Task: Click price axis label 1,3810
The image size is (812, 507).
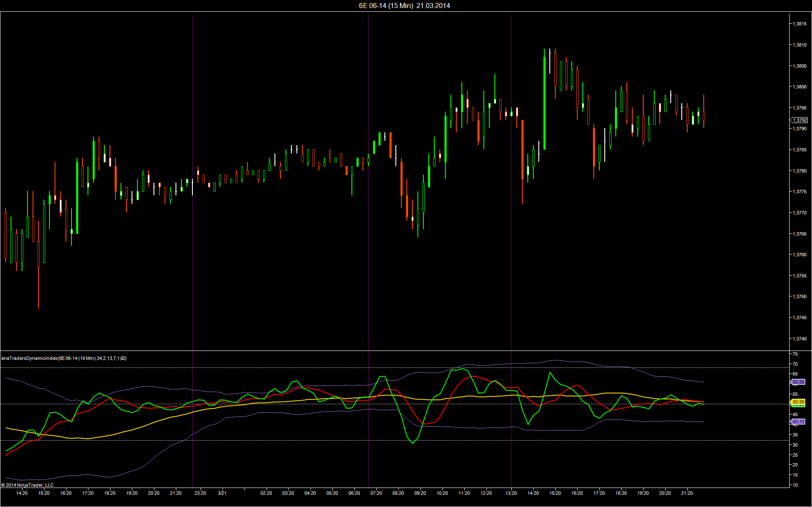Action: pos(799,45)
